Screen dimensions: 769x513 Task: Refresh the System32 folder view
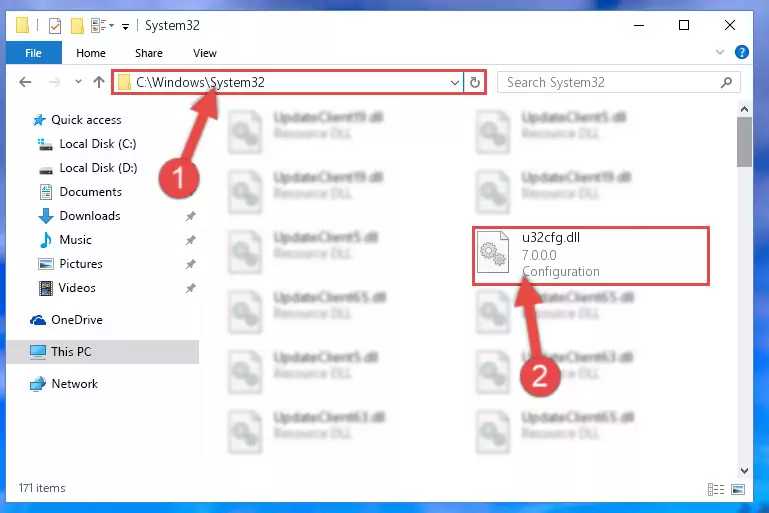(x=474, y=82)
